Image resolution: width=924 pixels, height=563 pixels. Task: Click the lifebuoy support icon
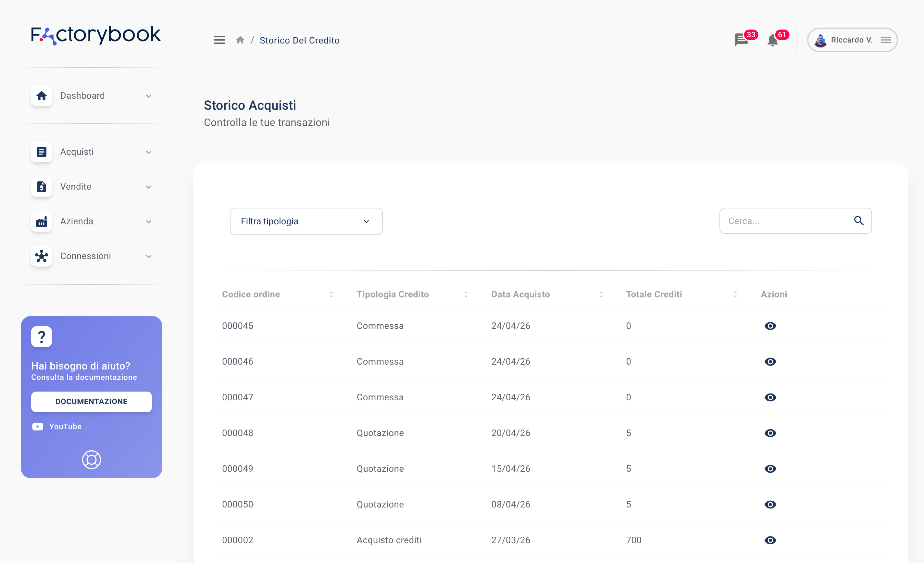tap(92, 459)
